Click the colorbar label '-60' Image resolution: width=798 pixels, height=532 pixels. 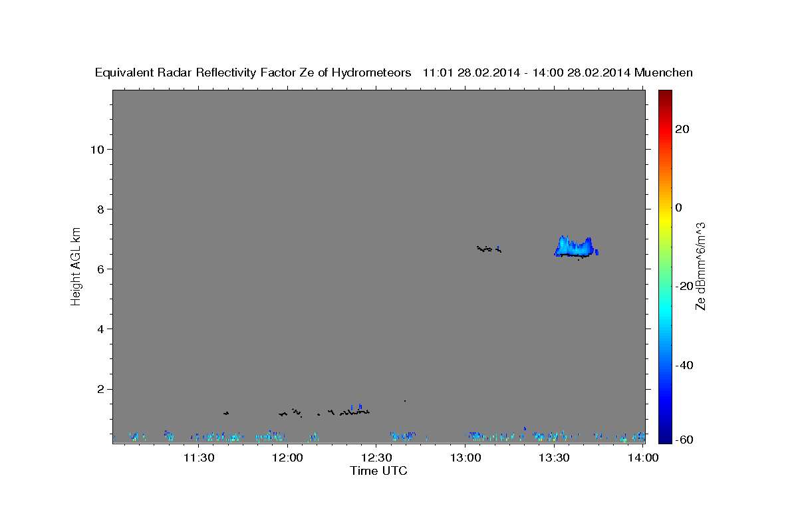[x=683, y=440]
